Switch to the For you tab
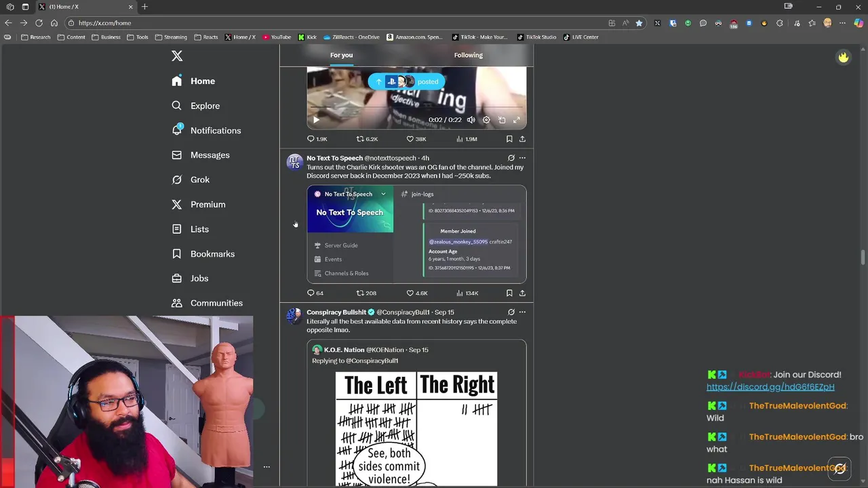Screen dimensions: 868x488 pyautogui.click(x=342, y=55)
